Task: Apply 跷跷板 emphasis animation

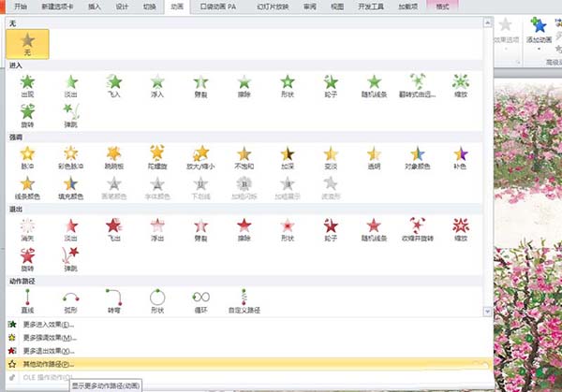Action: [114, 157]
